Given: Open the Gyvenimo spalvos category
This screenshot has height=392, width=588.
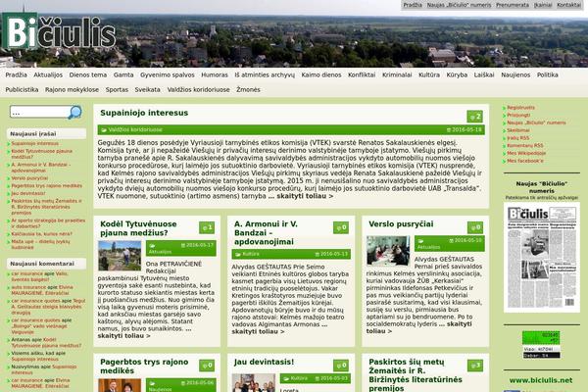Looking at the screenshot, I should pos(168,75).
